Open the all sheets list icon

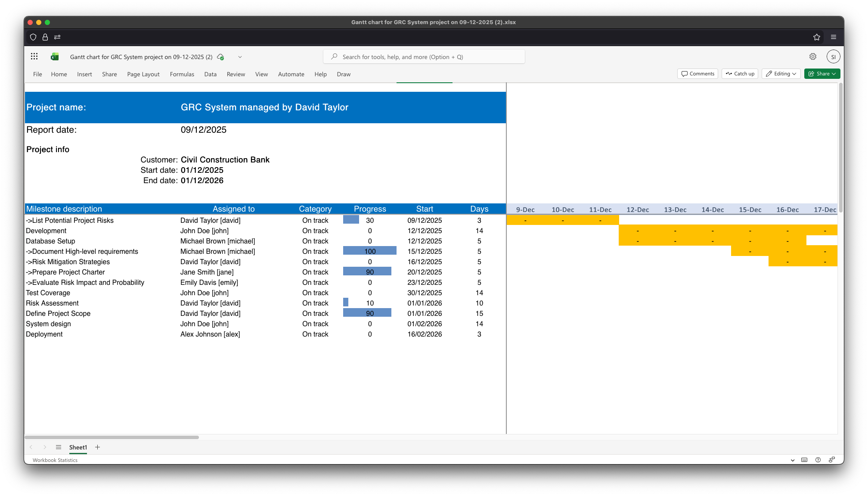[x=59, y=447]
